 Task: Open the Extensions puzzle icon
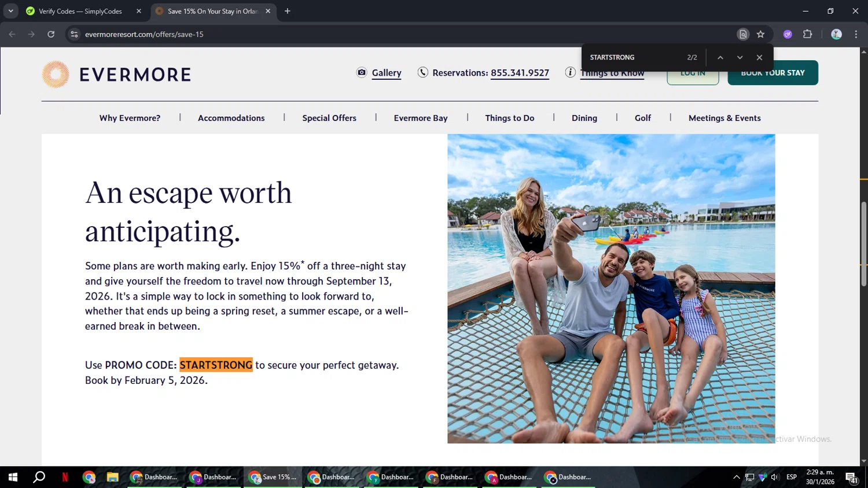(807, 34)
